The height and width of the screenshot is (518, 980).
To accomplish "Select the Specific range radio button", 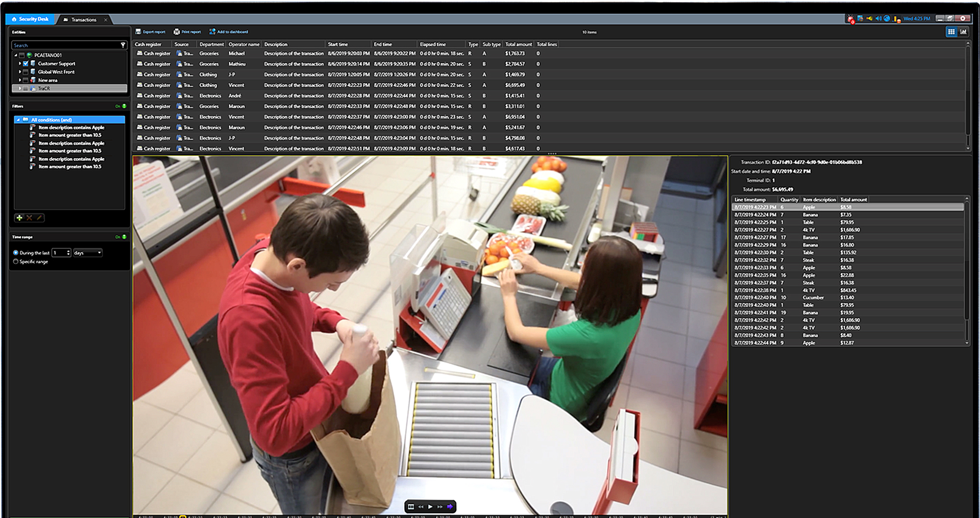I will click(x=15, y=262).
